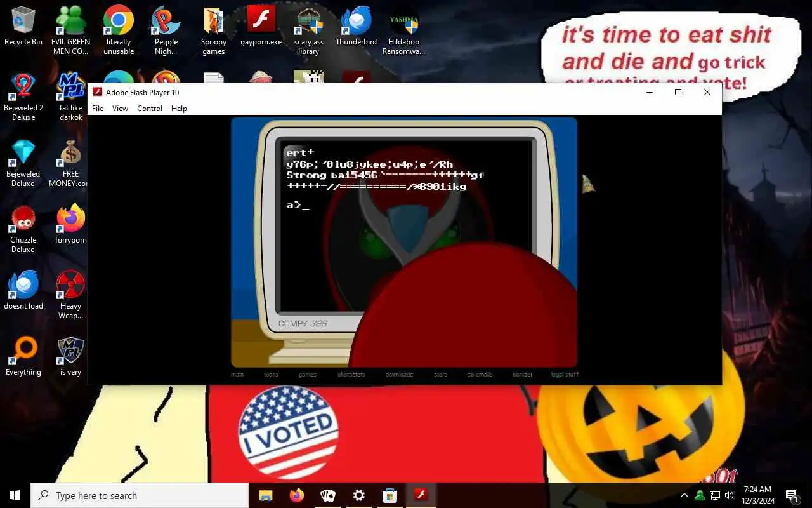
Task: Click the contact navigation link
Action: pyautogui.click(x=523, y=375)
